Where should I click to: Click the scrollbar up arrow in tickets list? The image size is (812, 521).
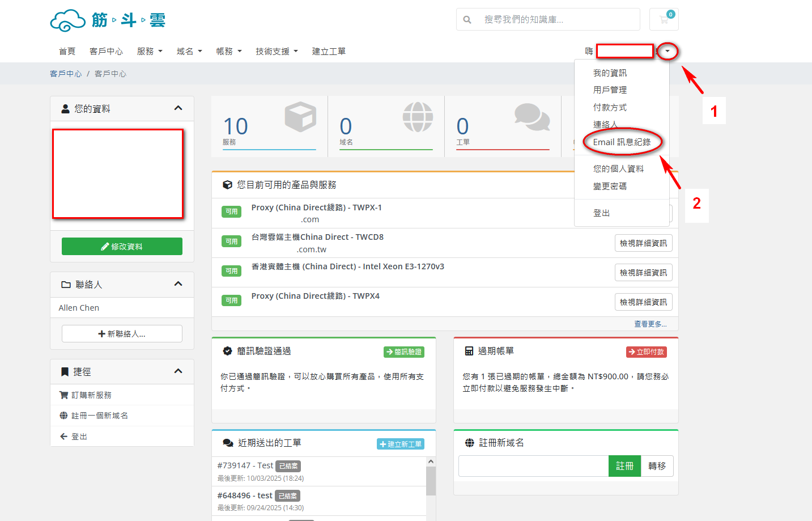431,462
